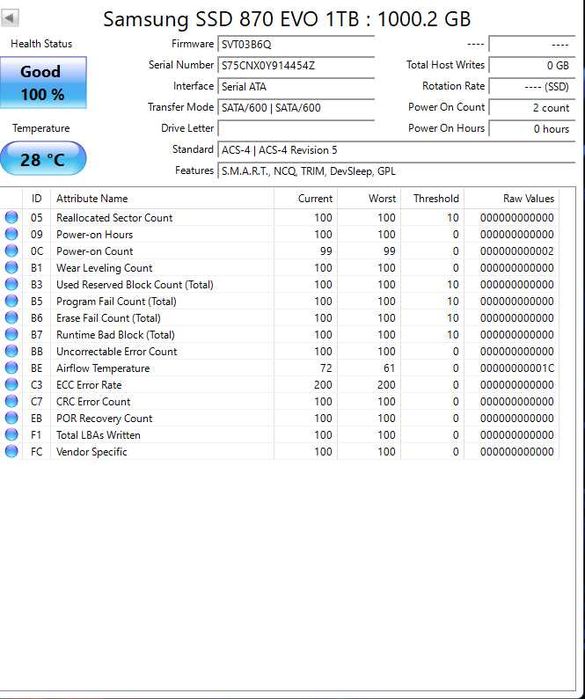Click threshold value 10 of Reallocated Sector Count

click(x=453, y=218)
